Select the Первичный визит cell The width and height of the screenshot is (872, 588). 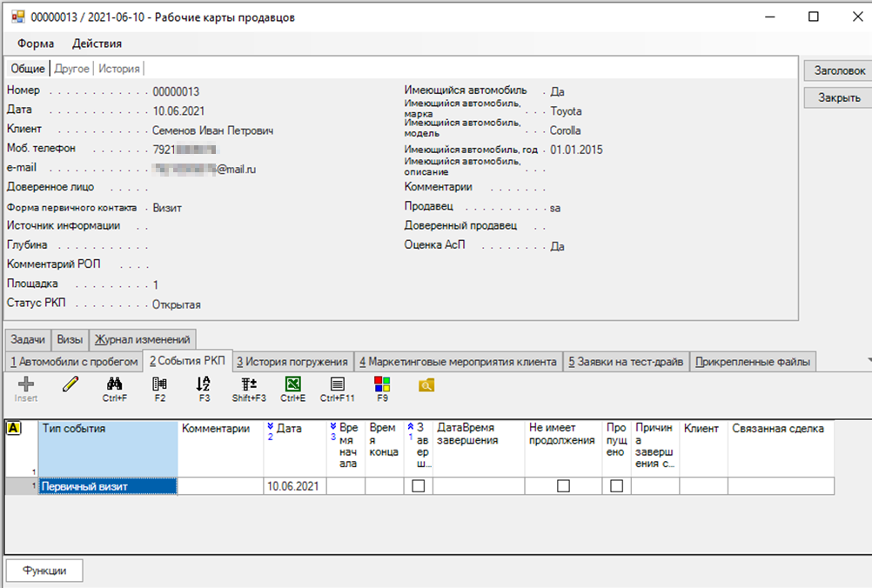[108, 486]
